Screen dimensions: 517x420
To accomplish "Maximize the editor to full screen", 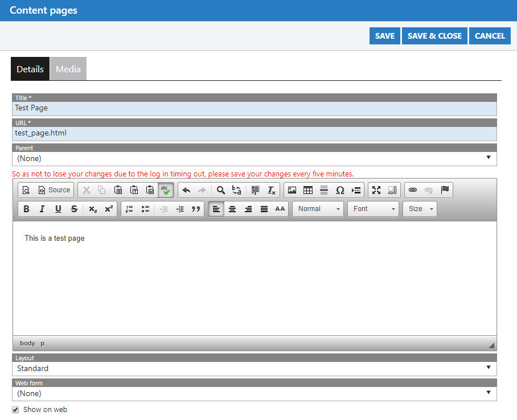I will (376, 190).
